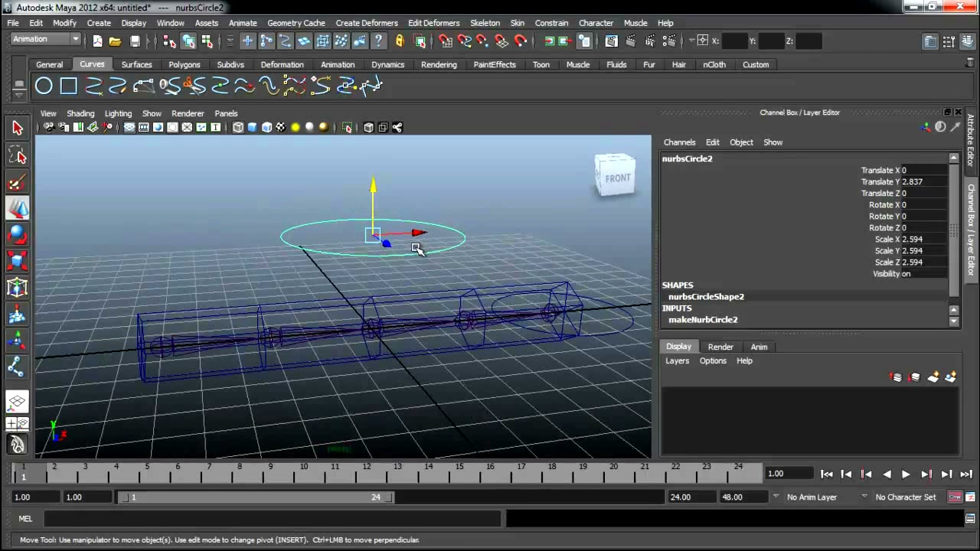Go to start of playback range
980x551 pixels.
[x=827, y=474]
